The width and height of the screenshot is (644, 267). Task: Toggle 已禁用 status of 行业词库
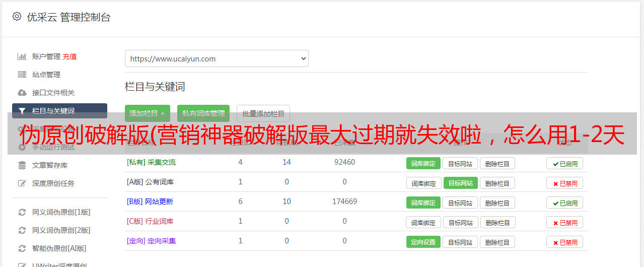point(565,222)
